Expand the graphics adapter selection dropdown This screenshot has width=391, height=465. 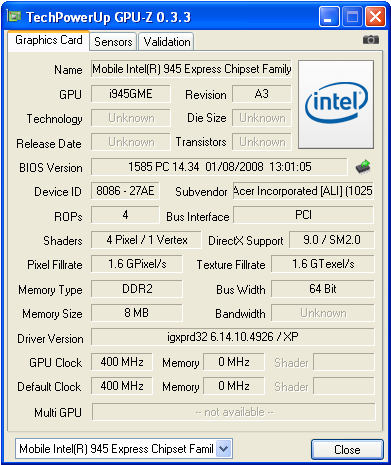[x=224, y=449]
